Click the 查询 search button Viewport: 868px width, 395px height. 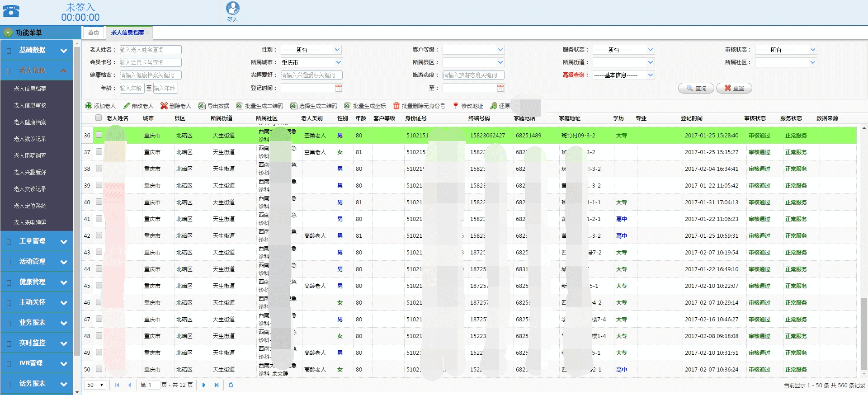696,88
